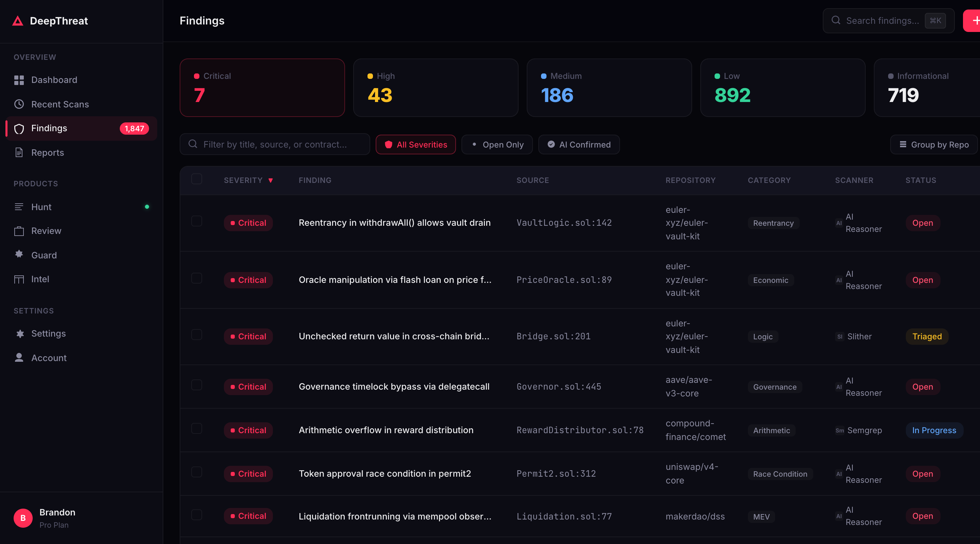This screenshot has height=544, width=980.
Task: Open the Guard product icon in sidebar
Action: click(19, 254)
